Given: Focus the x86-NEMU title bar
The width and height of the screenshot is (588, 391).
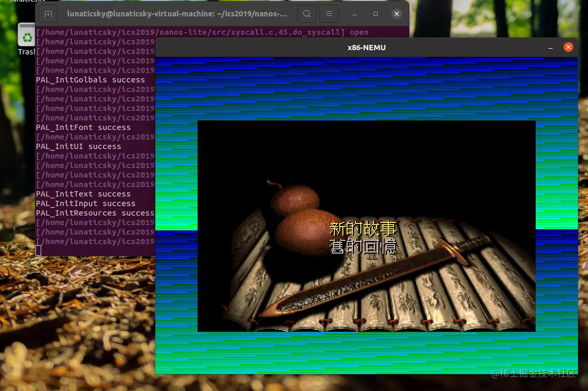Looking at the screenshot, I should 367,47.
